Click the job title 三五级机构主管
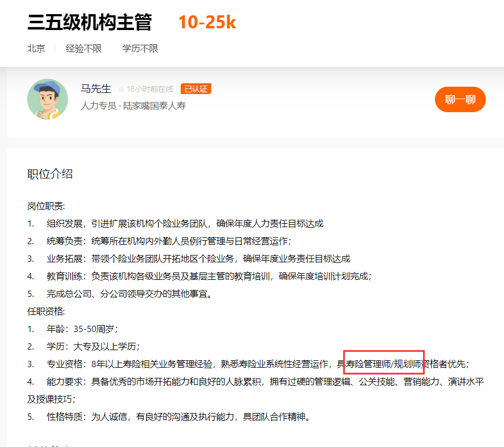Image resolution: width=504 pixels, height=447 pixels. tap(89, 22)
